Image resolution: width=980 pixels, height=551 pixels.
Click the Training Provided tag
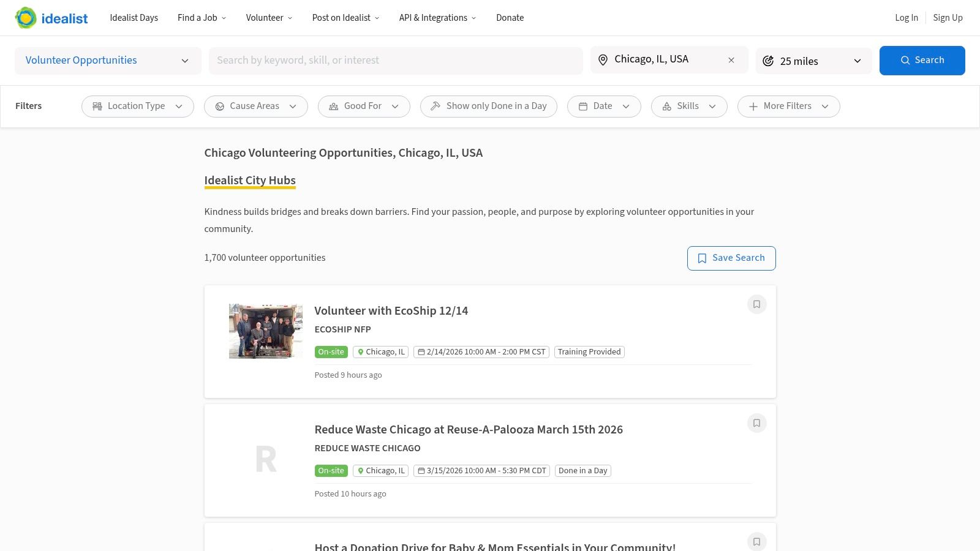click(589, 352)
